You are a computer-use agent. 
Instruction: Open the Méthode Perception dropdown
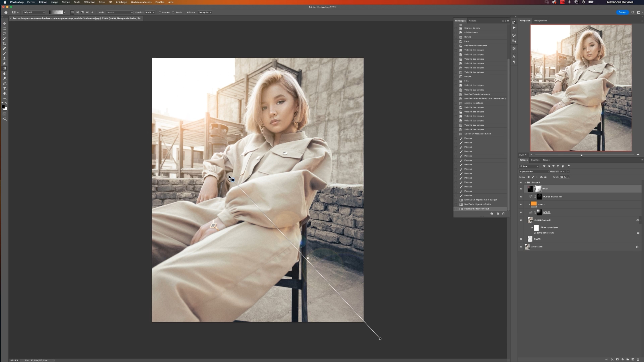(x=205, y=12)
